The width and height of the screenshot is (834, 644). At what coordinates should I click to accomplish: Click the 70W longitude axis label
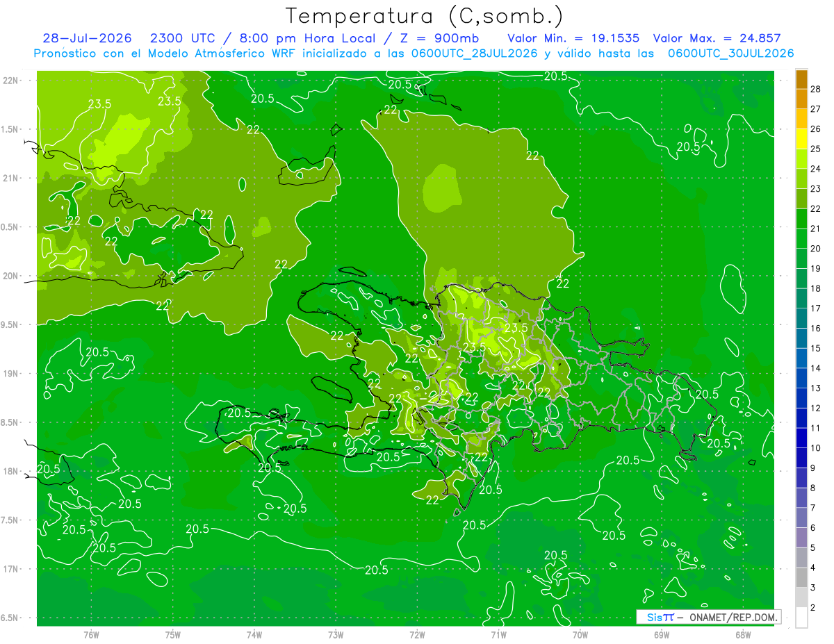click(580, 634)
